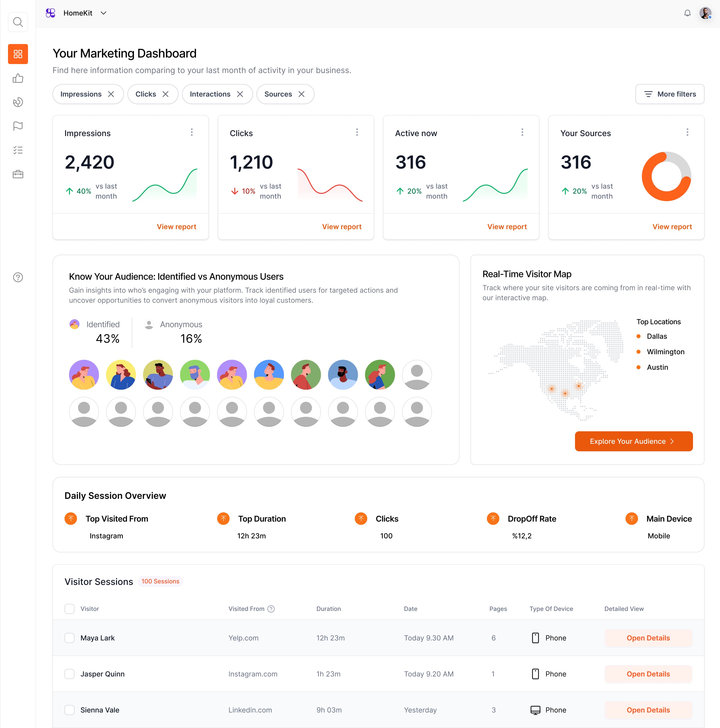Click the help question mark sidebar icon
The width and height of the screenshot is (720, 728).
tap(18, 277)
